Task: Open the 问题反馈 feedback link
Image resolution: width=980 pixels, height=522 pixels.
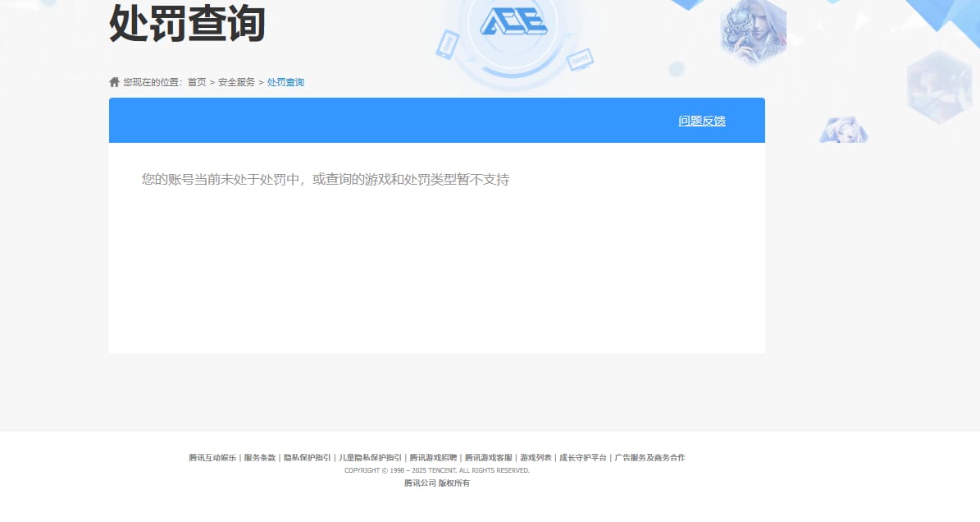Action: coord(702,120)
